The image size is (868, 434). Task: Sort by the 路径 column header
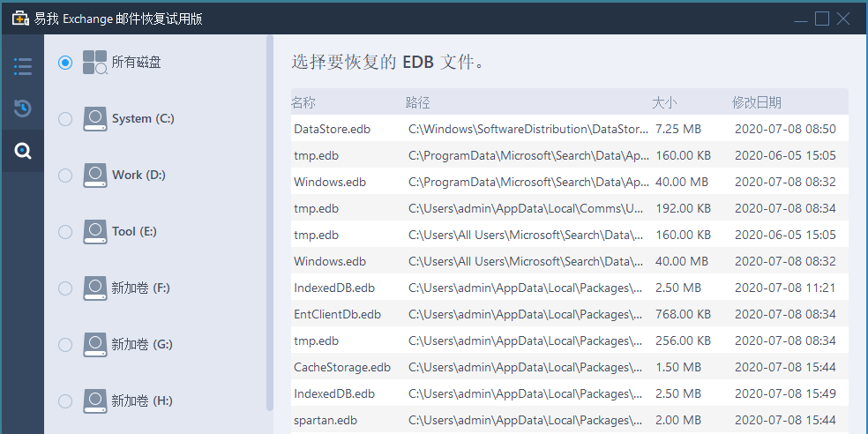tap(418, 102)
